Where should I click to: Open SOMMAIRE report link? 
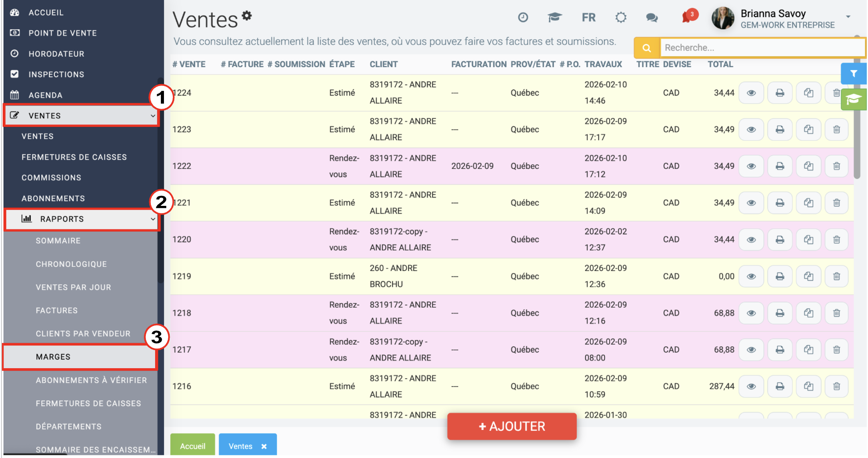click(x=58, y=241)
